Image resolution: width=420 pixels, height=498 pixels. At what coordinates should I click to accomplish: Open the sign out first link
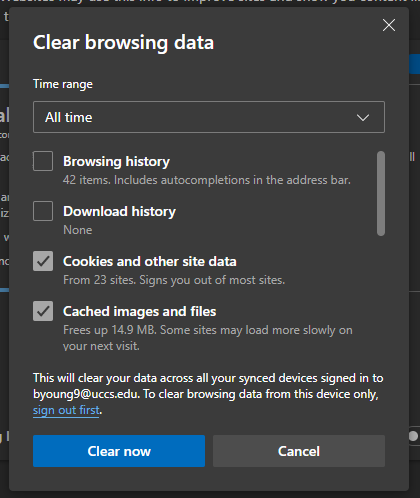click(66, 410)
